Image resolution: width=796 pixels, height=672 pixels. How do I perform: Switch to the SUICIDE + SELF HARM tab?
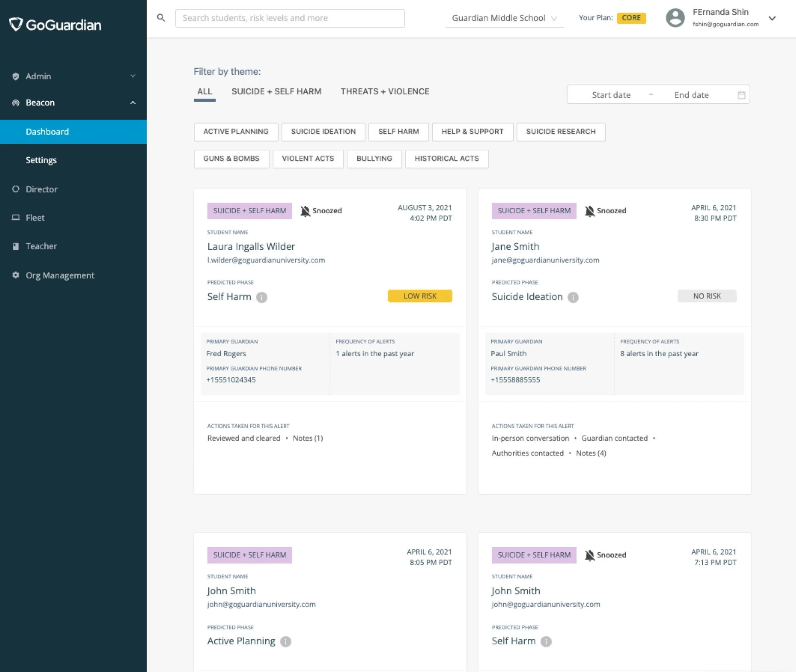pyautogui.click(x=276, y=91)
